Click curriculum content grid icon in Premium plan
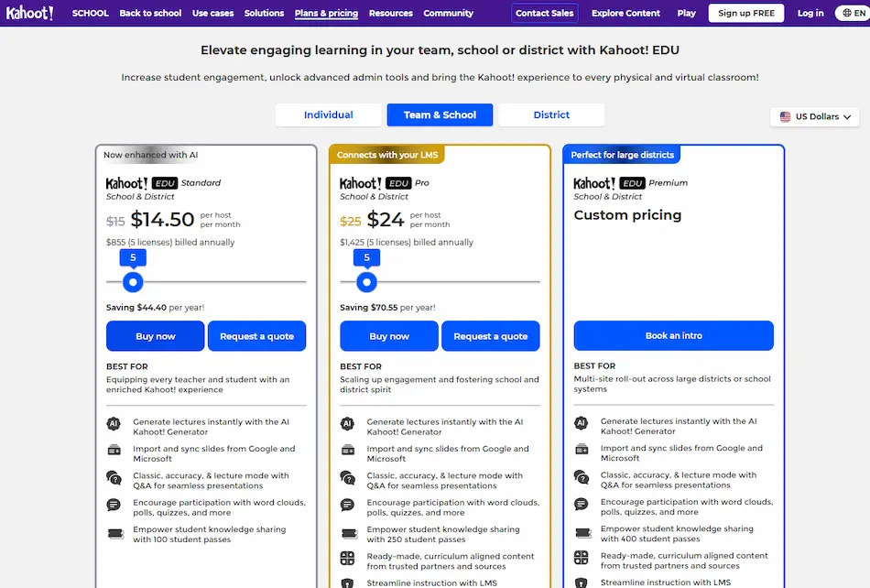The width and height of the screenshot is (870, 588). point(581,558)
